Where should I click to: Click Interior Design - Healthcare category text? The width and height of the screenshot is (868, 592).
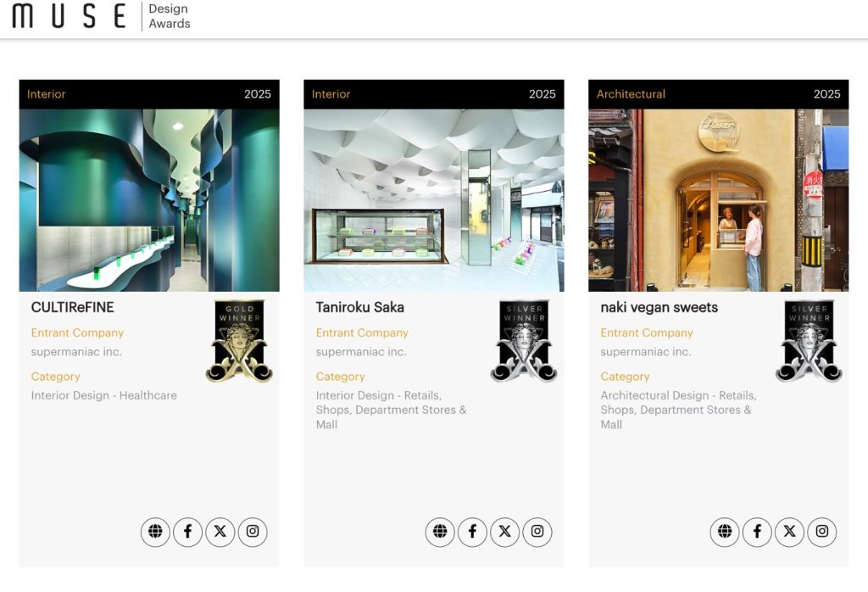pos(104,395)
